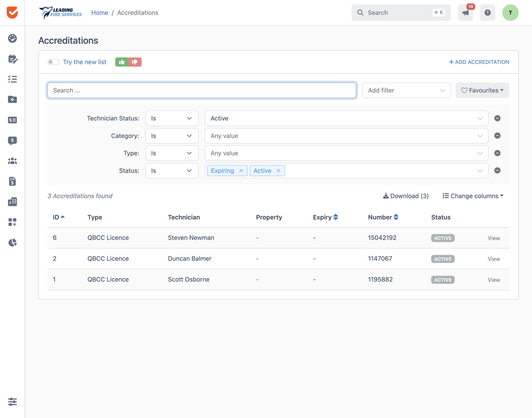Remove the Expiring status tag
The height and width of the screenshot is (418, 532).
[x=241, y=171]
